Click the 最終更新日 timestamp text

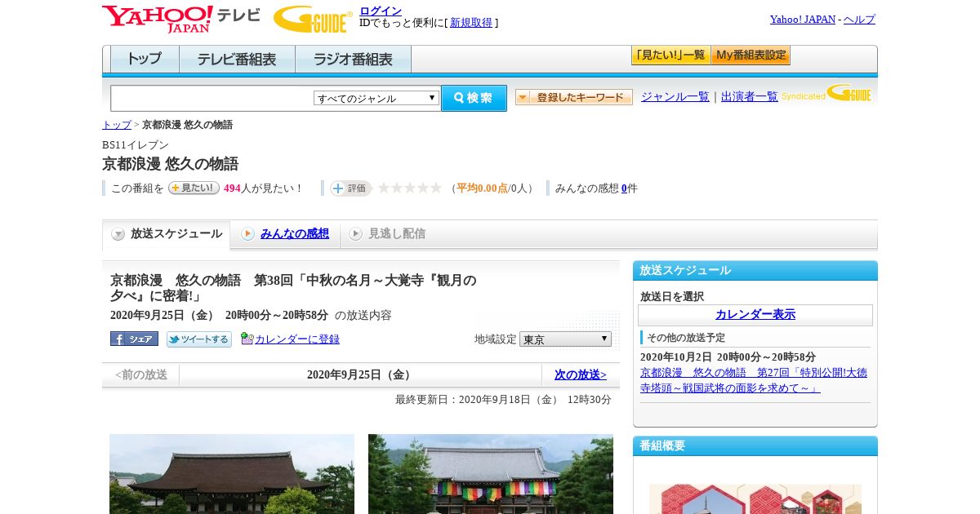click(x=503, y=400)
